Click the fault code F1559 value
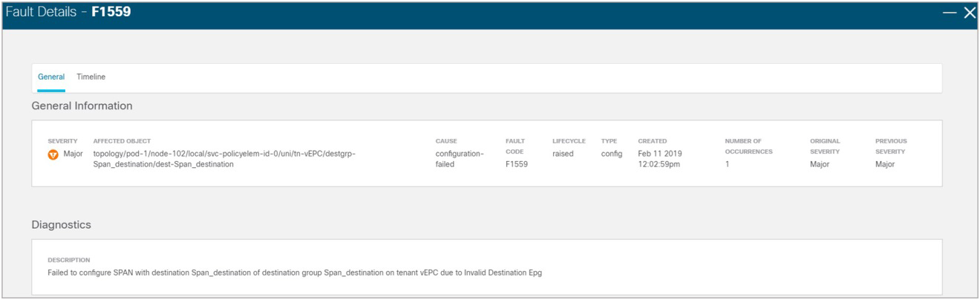The height and width of the screenshot is (300, 980). (516, 164)
